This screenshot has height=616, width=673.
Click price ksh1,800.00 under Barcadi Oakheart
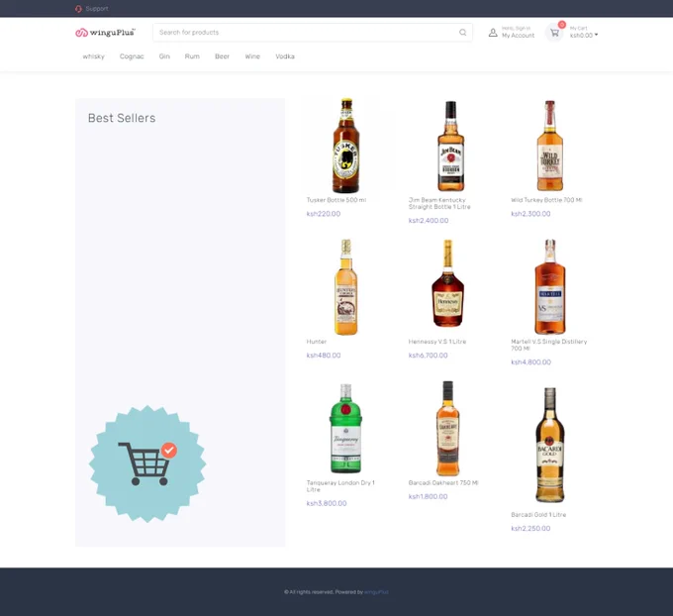[428, 496]
